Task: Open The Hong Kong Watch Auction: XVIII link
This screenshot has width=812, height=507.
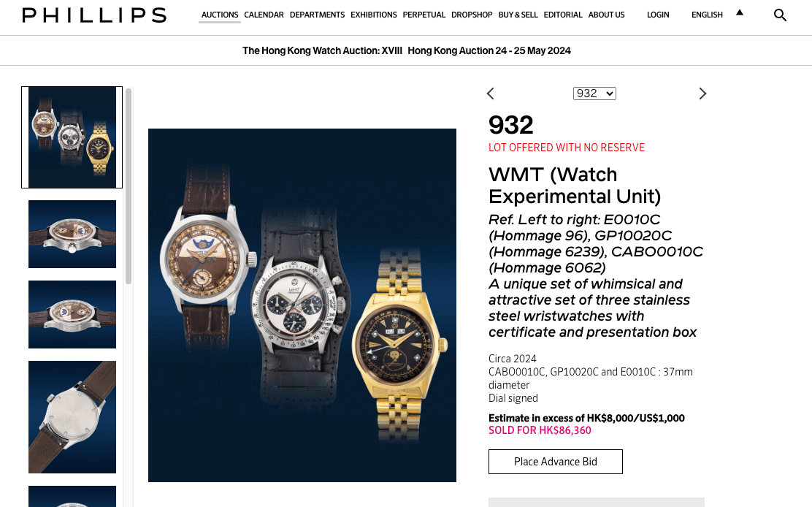Action: pyautogui.click(x=322, y=50)
